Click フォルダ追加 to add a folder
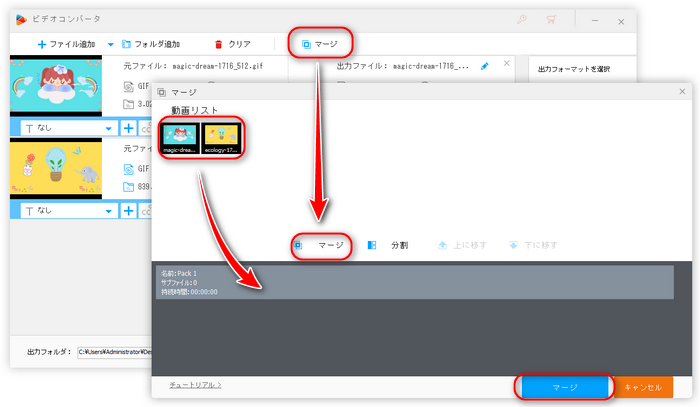The height and width of the screenshot is (407, 700). pos(151,44)
